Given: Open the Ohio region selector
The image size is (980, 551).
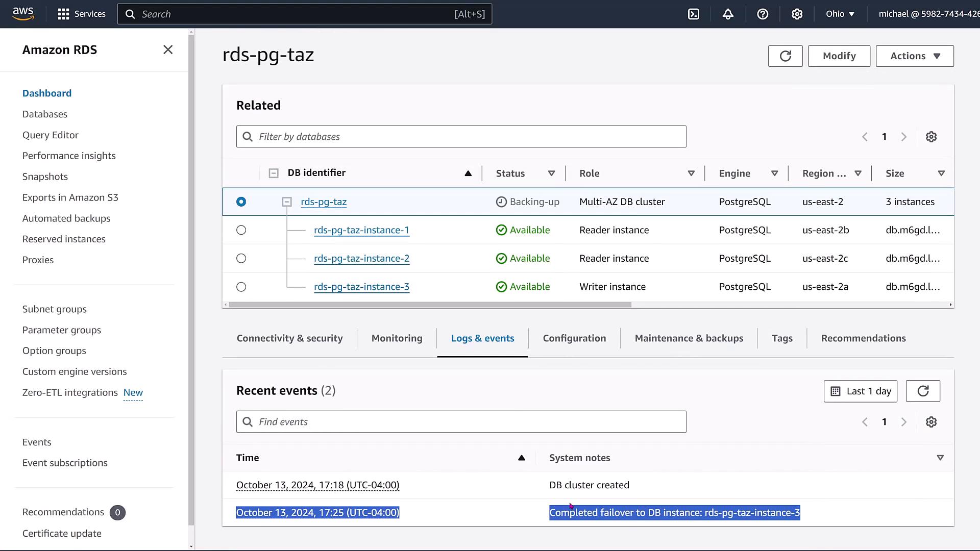Looking at the screenshot, I should pos(840,14).
